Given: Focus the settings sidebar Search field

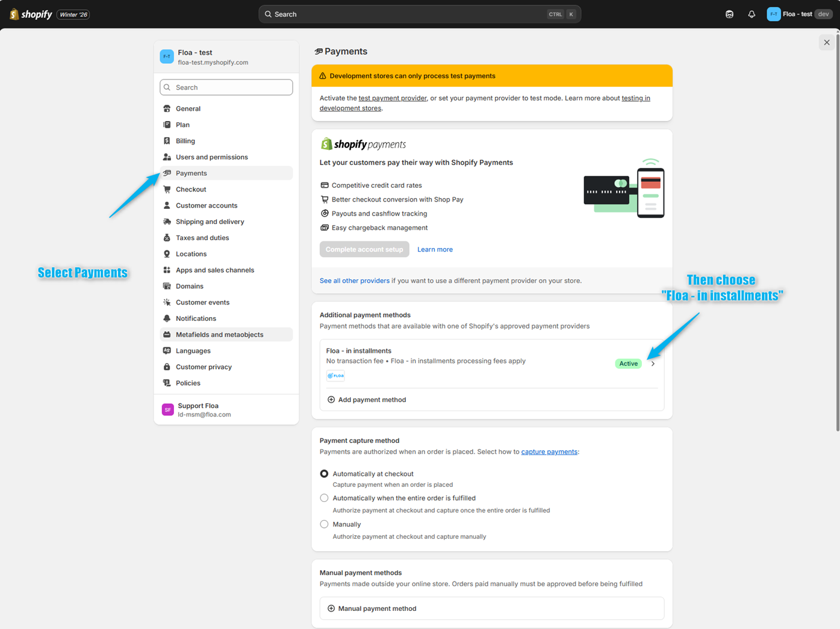Looking at the screenshot, I should [226, 87].
